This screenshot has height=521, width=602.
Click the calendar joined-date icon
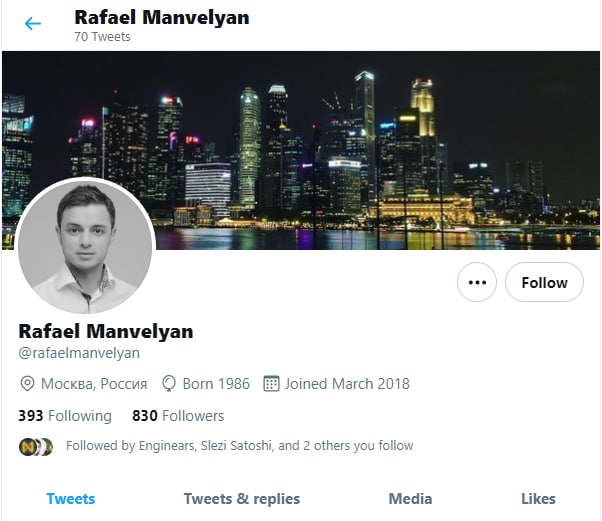click(271, 384)
